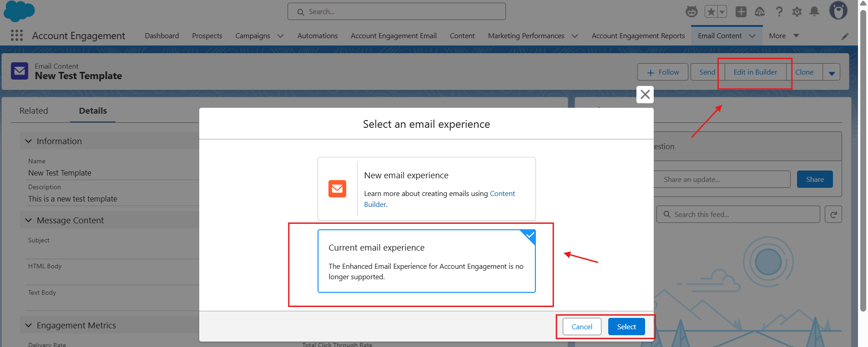Go to the Prospects navigation tab
This screenshot has height=347, width=868.
coord(207,36)
